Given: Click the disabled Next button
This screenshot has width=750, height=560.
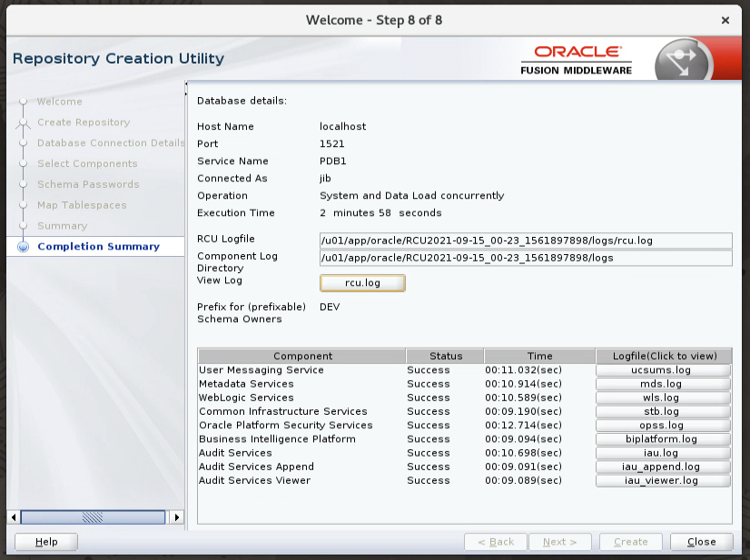Looking at the screenshot, I should [x=559, y=542].
